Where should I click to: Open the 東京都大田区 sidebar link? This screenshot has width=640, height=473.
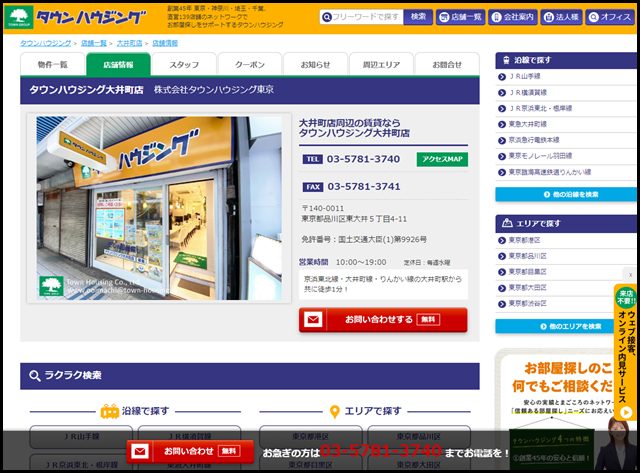pyautogui.click(x=527, y=288)
